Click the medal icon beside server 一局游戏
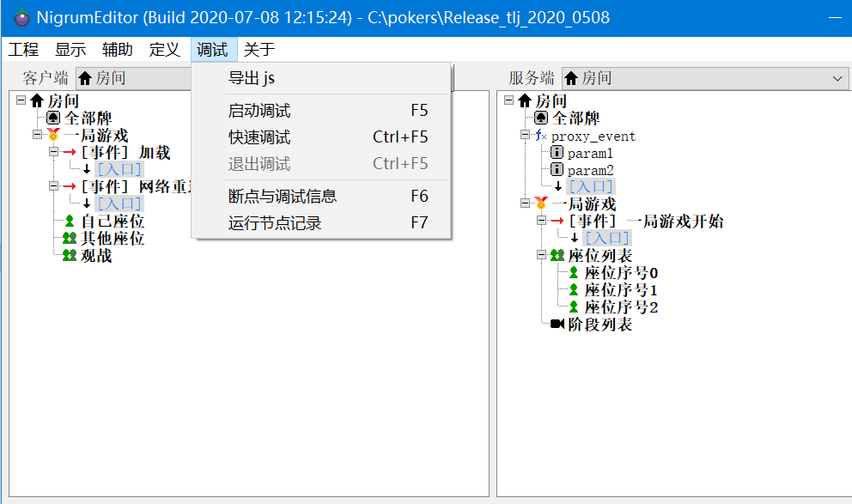 click(x=540, y=204)
